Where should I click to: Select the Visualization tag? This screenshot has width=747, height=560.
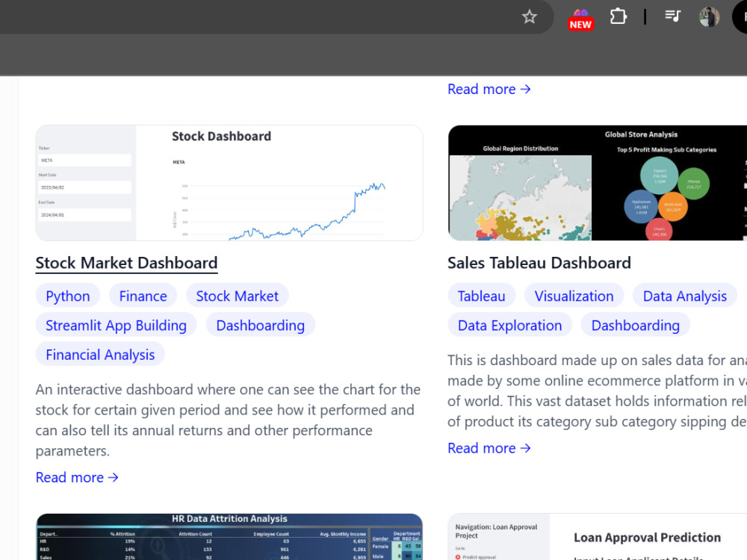coord(574,296)
